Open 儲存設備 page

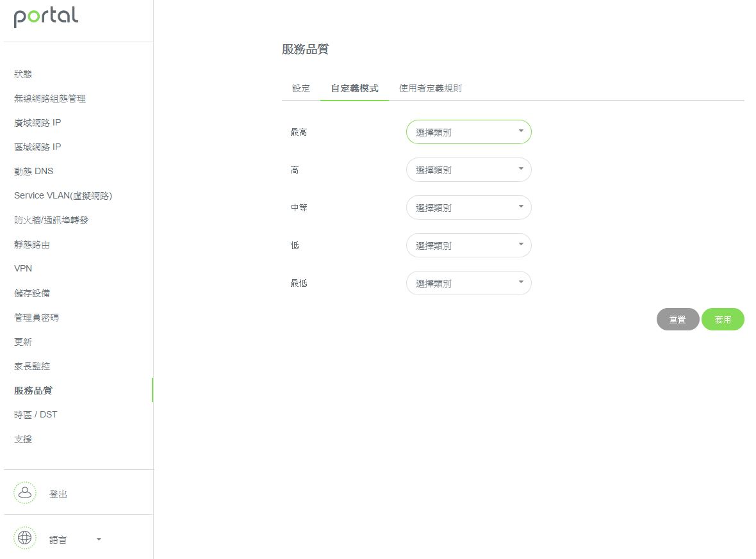click(x=32, y=293)
